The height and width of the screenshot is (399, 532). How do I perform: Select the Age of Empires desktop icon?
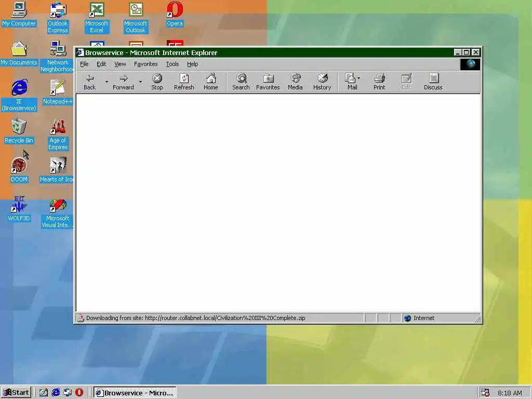click(x=58, y=135)
